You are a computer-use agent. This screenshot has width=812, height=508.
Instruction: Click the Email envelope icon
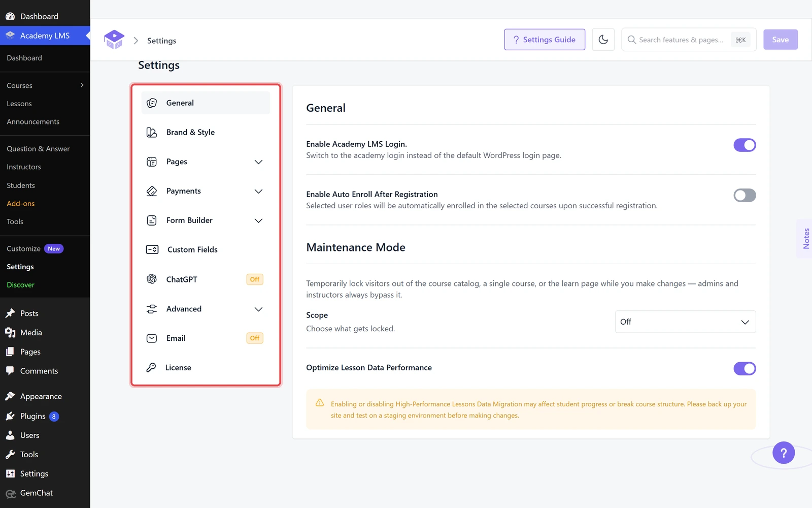click(152, 338)
